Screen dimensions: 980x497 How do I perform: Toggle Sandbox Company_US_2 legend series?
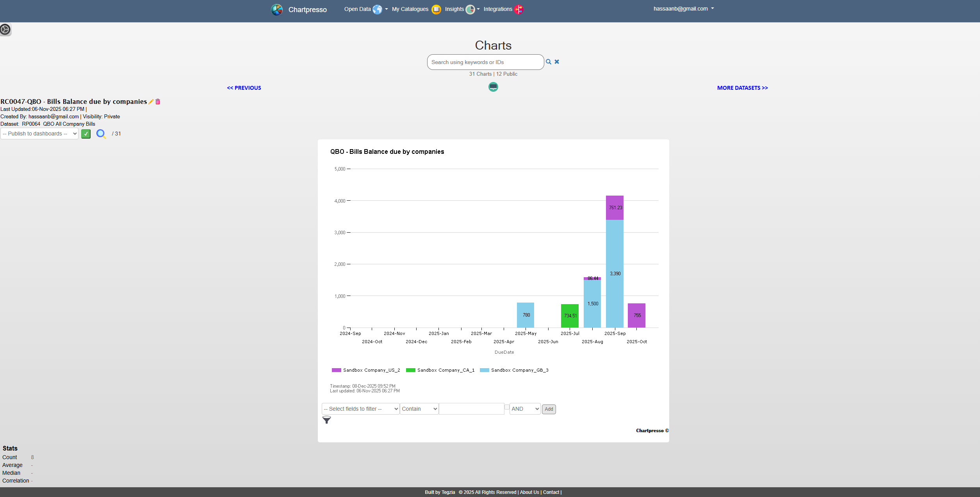(371, 370)
